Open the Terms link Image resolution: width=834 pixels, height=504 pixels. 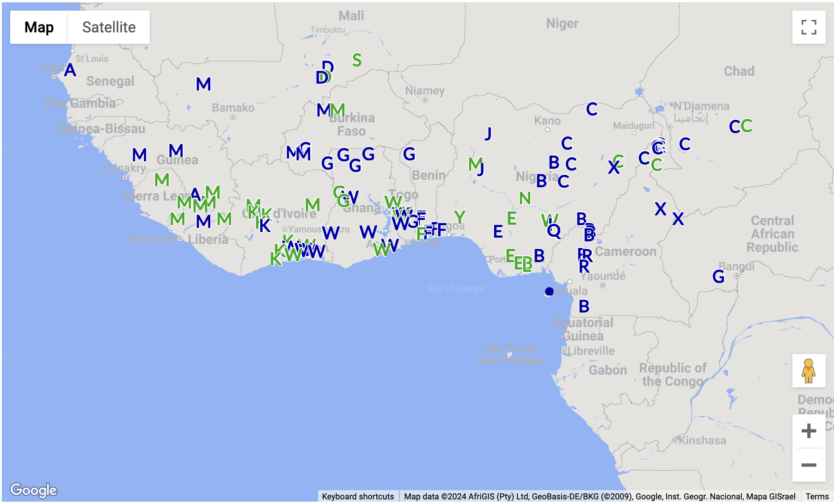[x=817, y=497]
